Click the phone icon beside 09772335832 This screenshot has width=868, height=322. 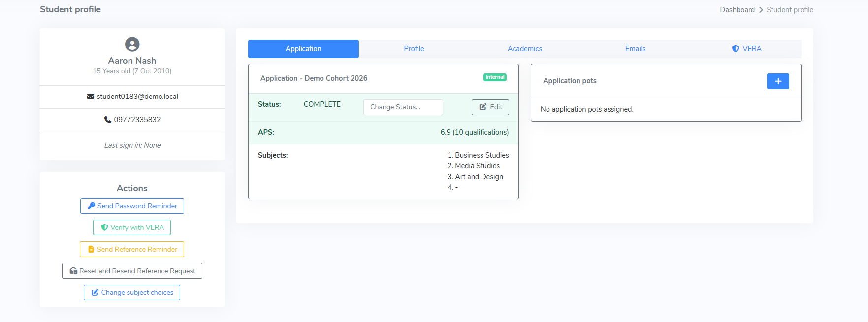click(108, 120)
